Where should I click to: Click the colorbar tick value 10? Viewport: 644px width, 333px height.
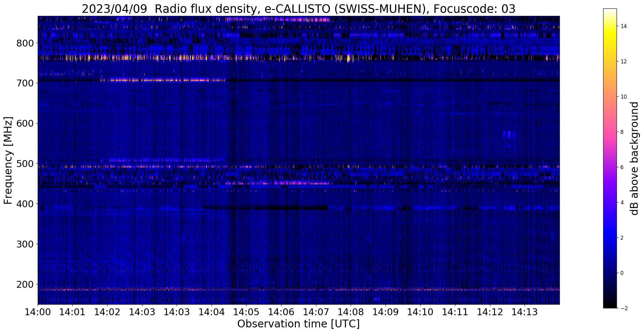pos(623,97)
